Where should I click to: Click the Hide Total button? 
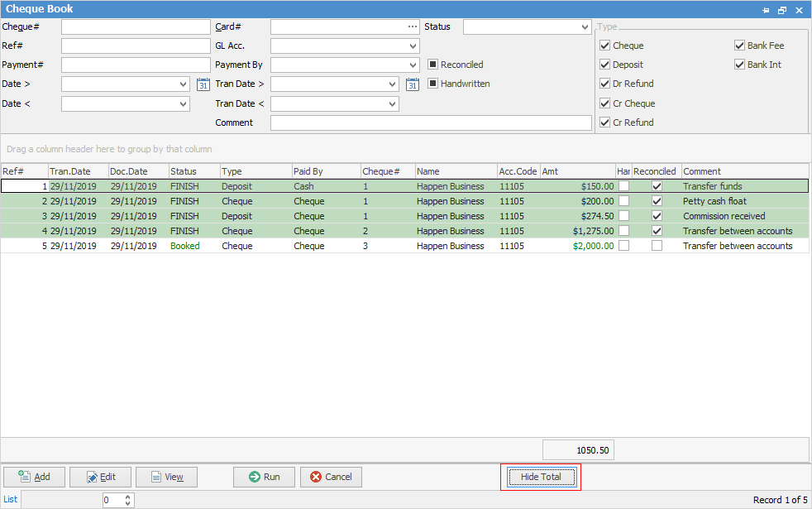point(540,477)
